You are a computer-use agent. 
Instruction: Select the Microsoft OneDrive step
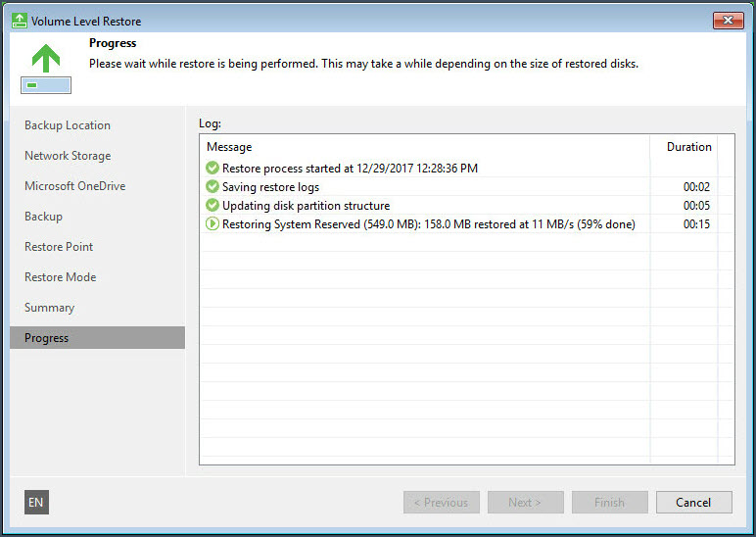pyautogui.click(x=74, y=186)
